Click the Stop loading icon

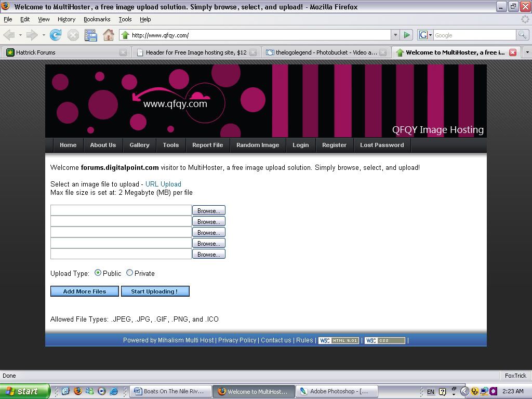pos(73,35)
